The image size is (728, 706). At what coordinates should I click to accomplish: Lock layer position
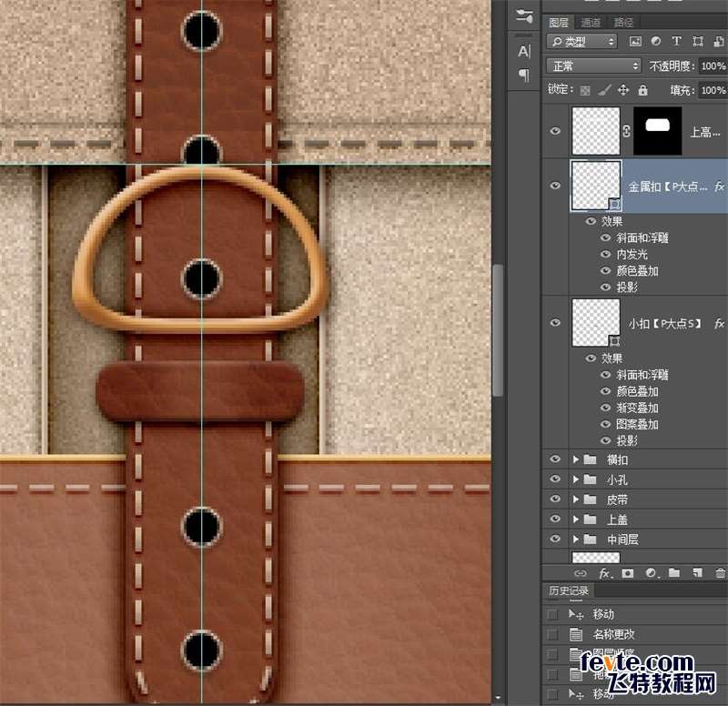tap(623, 89)
